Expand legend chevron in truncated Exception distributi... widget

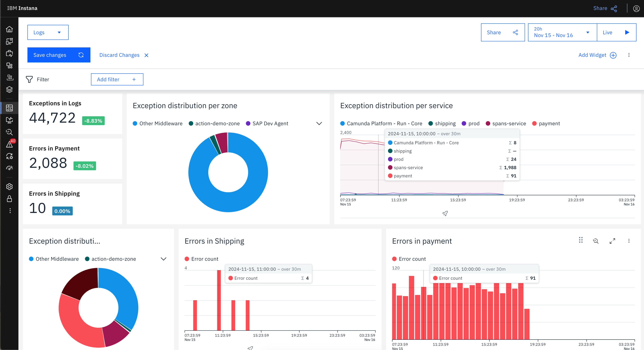pyautogui.click(x=163, y=259)
